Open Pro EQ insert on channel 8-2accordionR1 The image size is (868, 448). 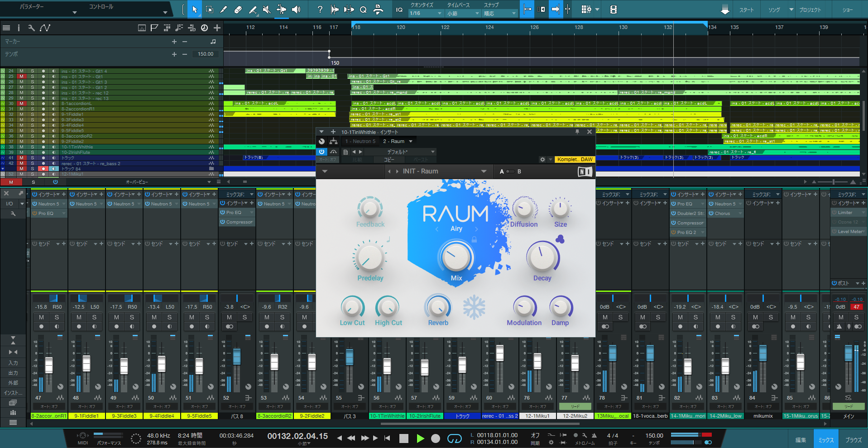point(49,213)
